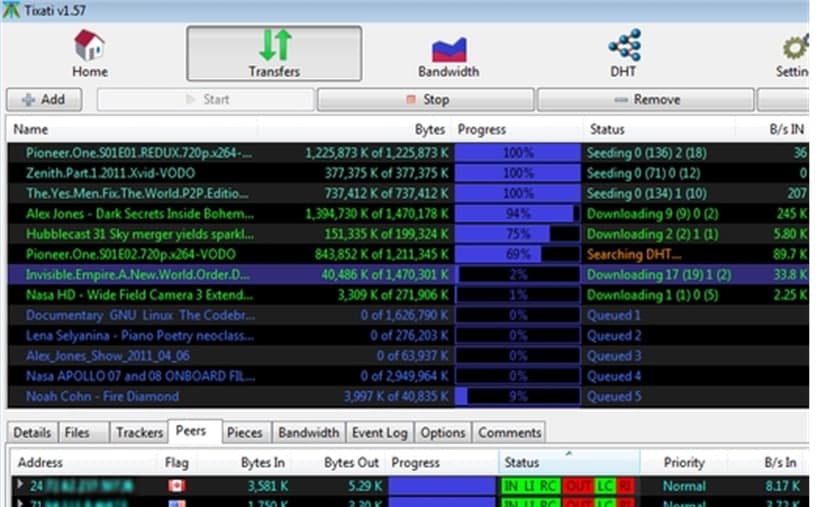Click the Start transfer button
Image resolution: width=817 pixels, height=507 pixels.
pos(206,100)
